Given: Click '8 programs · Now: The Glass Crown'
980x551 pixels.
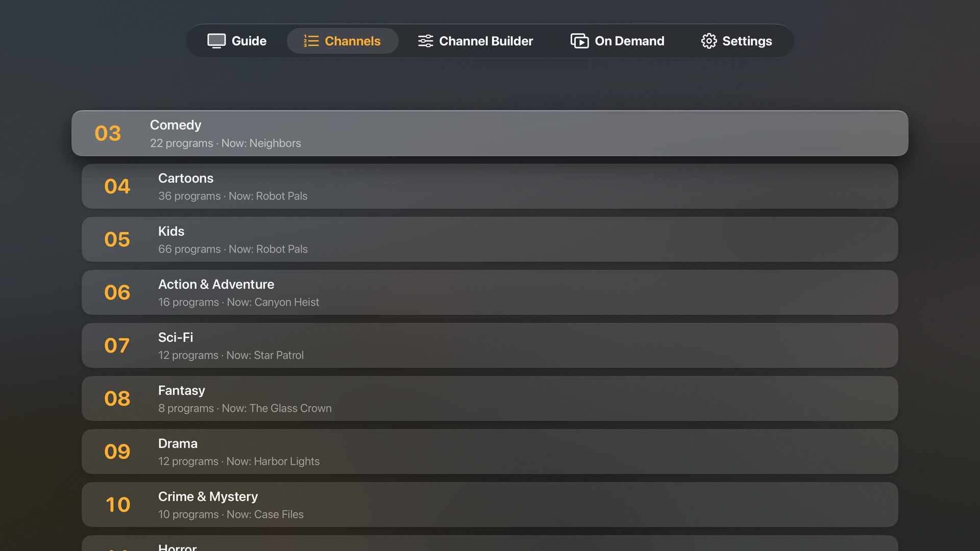Looking at the screenshot, I should 245,408.
